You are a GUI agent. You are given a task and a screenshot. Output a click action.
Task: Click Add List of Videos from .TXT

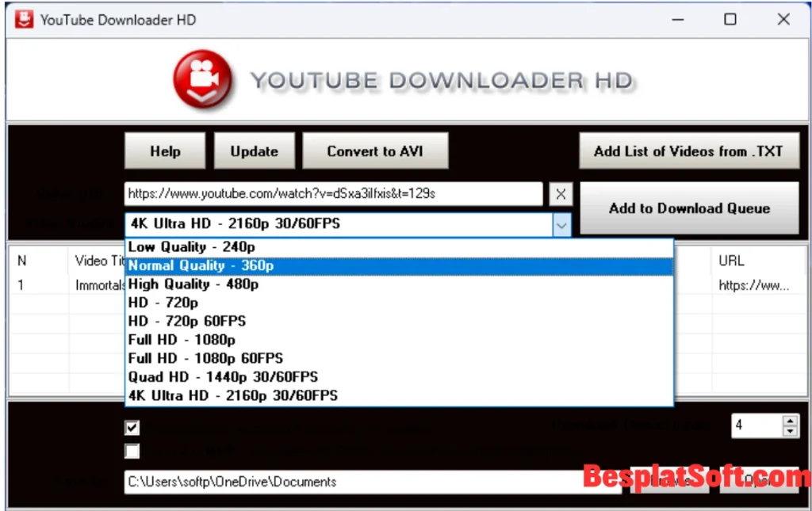(x=689, y=151)
